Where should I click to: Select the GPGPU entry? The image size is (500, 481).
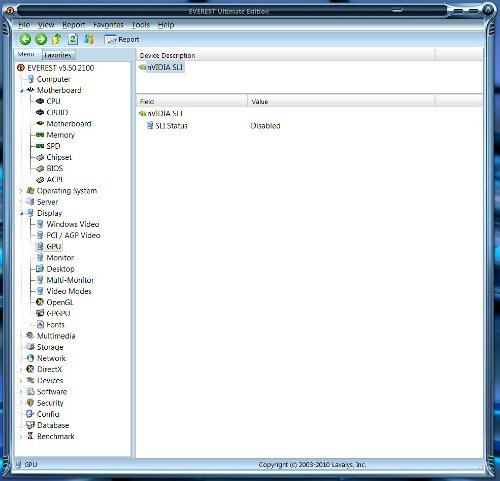tap(58, 313)
